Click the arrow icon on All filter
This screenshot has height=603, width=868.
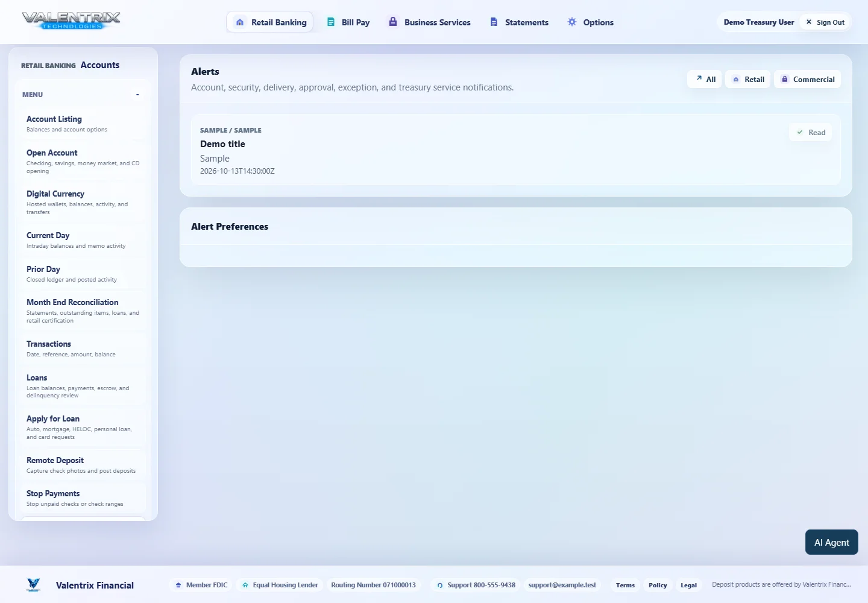[699, 79]
